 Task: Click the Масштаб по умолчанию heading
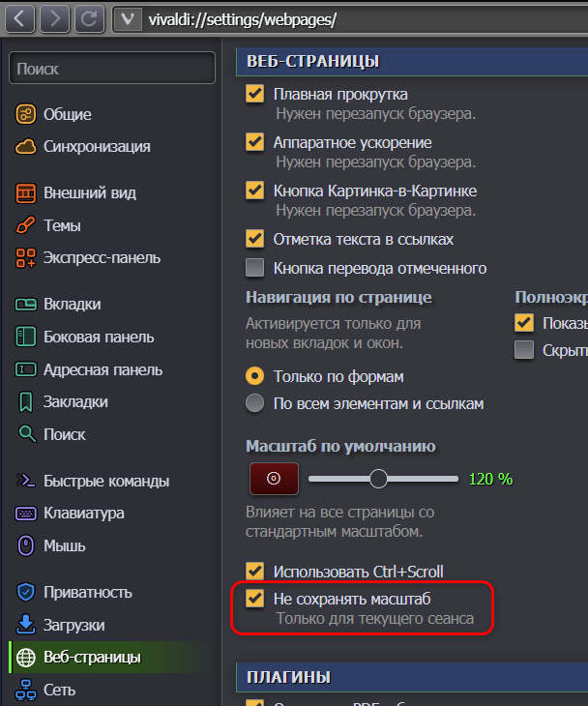(340, 446)
